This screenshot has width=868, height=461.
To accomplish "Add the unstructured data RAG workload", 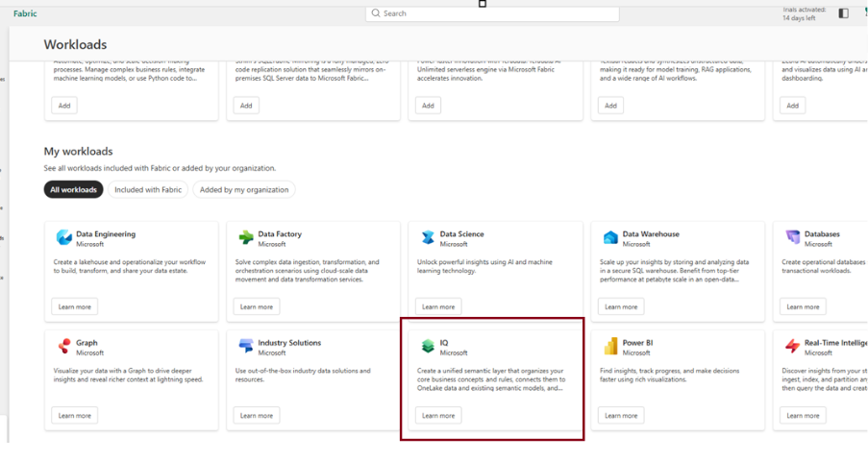I will pos(610,106).
